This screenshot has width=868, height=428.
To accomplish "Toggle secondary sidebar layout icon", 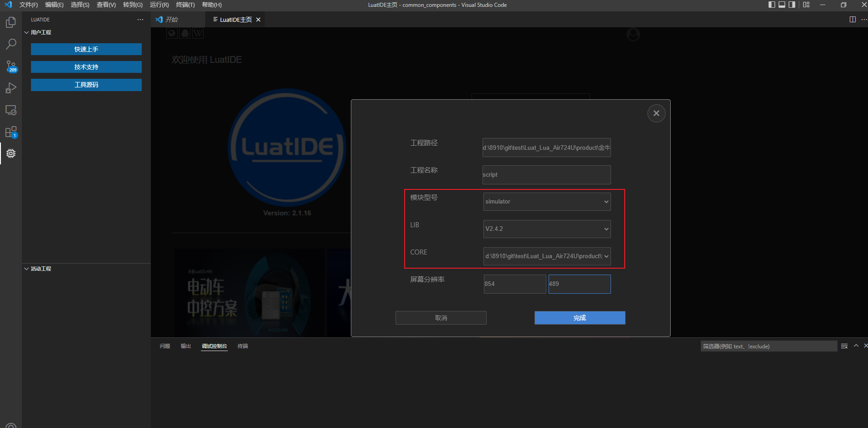I will pos(792,5).
